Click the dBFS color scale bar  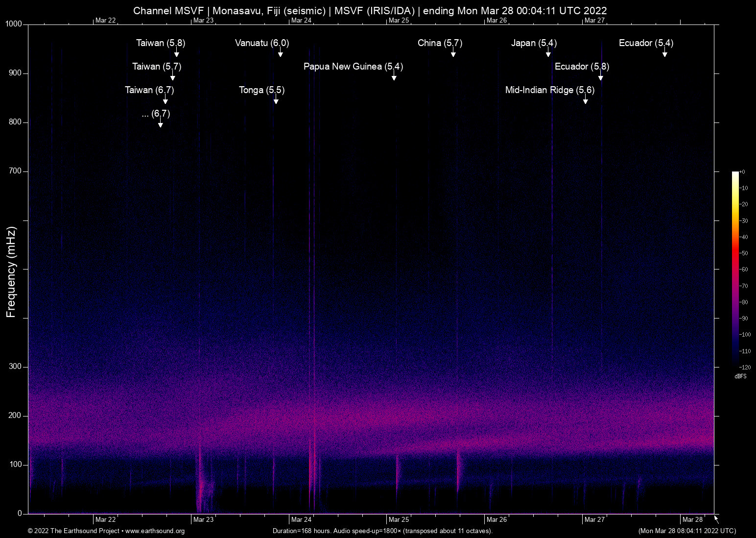pos(735,269)
